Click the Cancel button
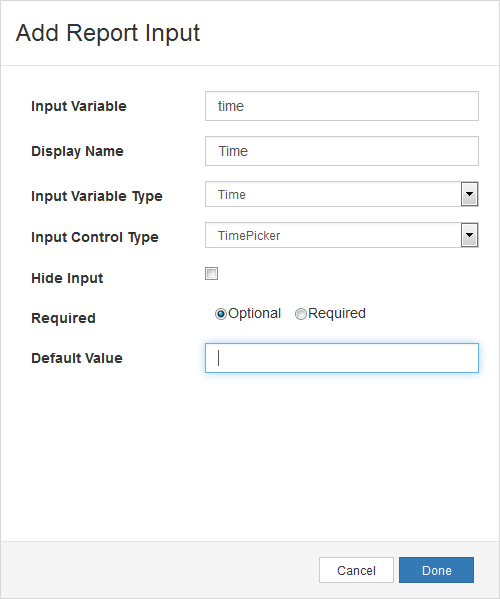The width and height of the screenshot is (500, 599). click(356, 570)
